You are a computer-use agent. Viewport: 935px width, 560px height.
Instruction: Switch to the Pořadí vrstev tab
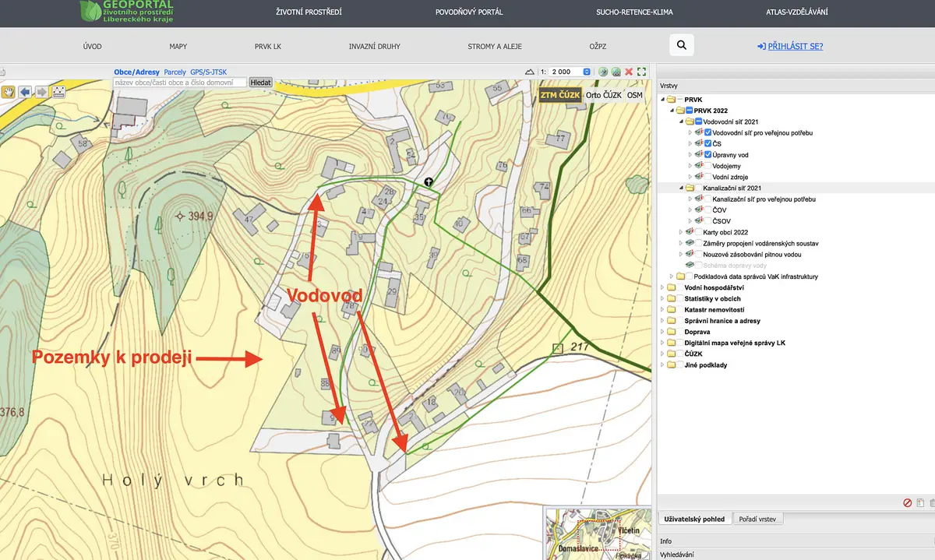(x=758, y=519)
